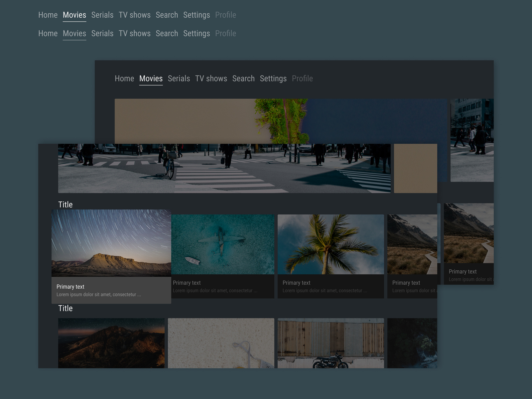Open the Settings menu item
The image size is (532, 399).
tap(197, 15)
